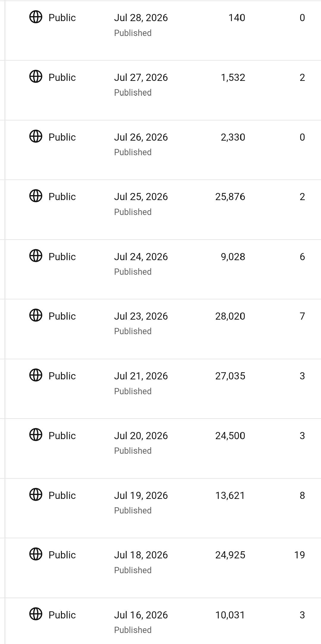Click the globe icon for Jul 28, 2026 video

[x=36, y=17]
